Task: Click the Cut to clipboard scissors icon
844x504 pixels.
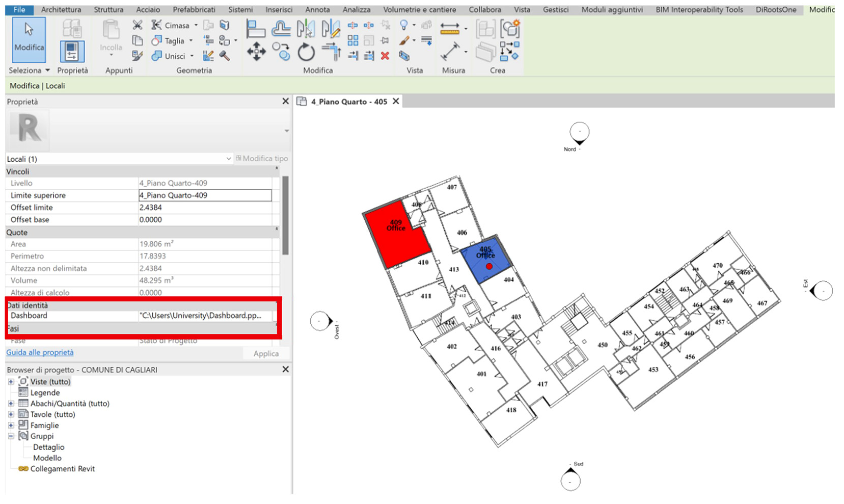Action: 137,25
